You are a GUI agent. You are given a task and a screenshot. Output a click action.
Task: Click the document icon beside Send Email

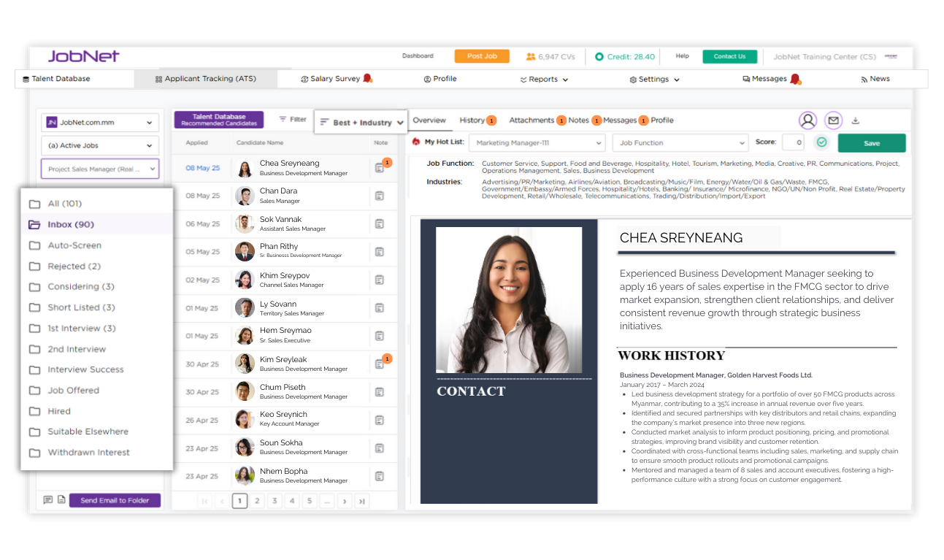click(x=61, y=500)
